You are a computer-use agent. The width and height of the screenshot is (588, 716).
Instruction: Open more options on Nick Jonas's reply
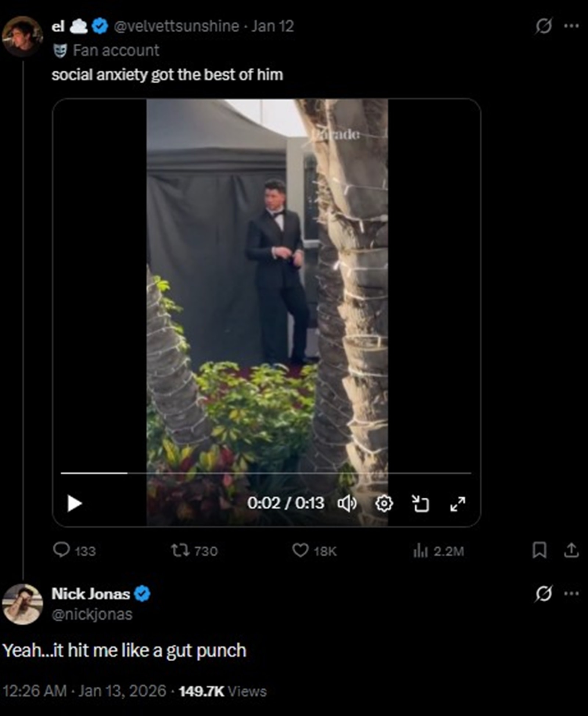[571, 594]
